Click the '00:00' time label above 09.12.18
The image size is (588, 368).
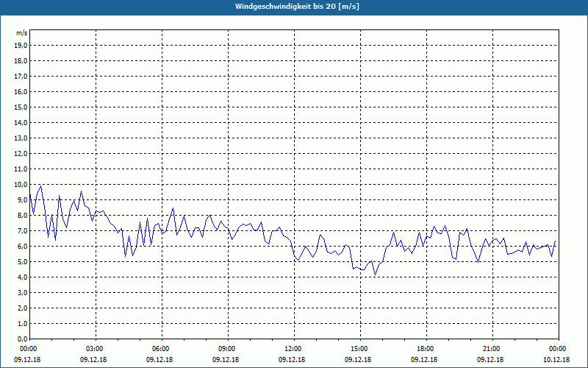29,349
